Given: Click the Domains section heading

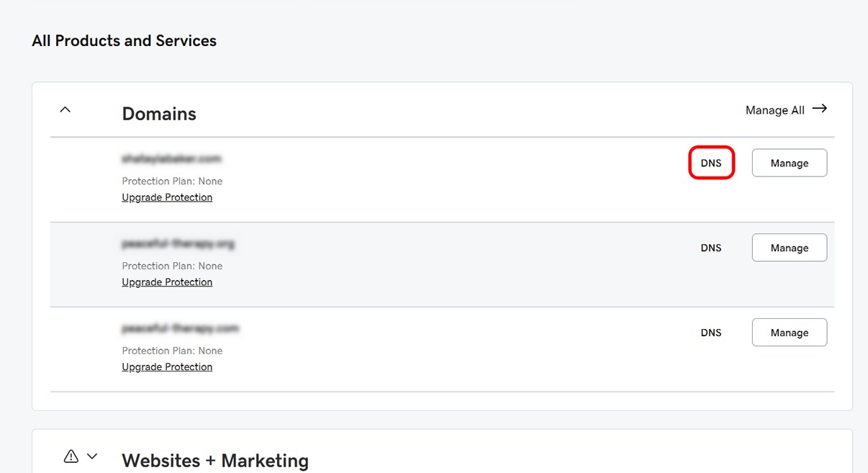Looking at the screenshot, I should pyautogui.click(x=159, y=114).
